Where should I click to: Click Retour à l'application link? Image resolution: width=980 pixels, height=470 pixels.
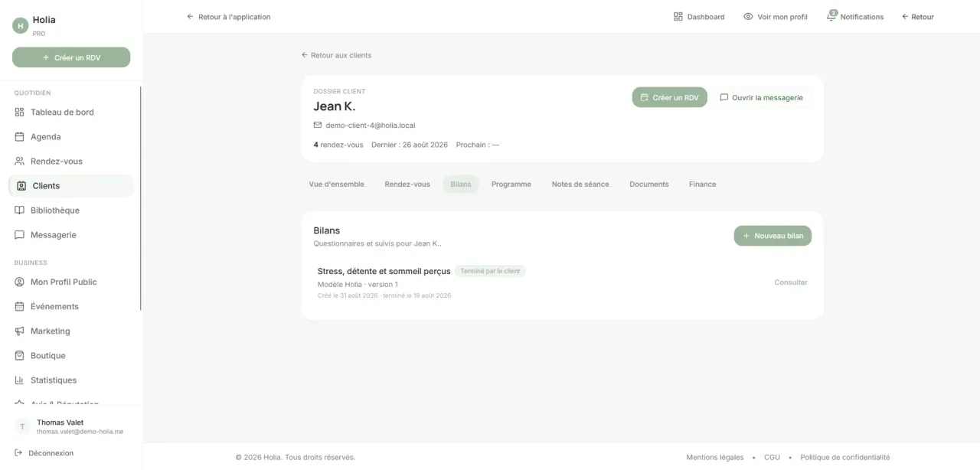[x=228, y=17]
